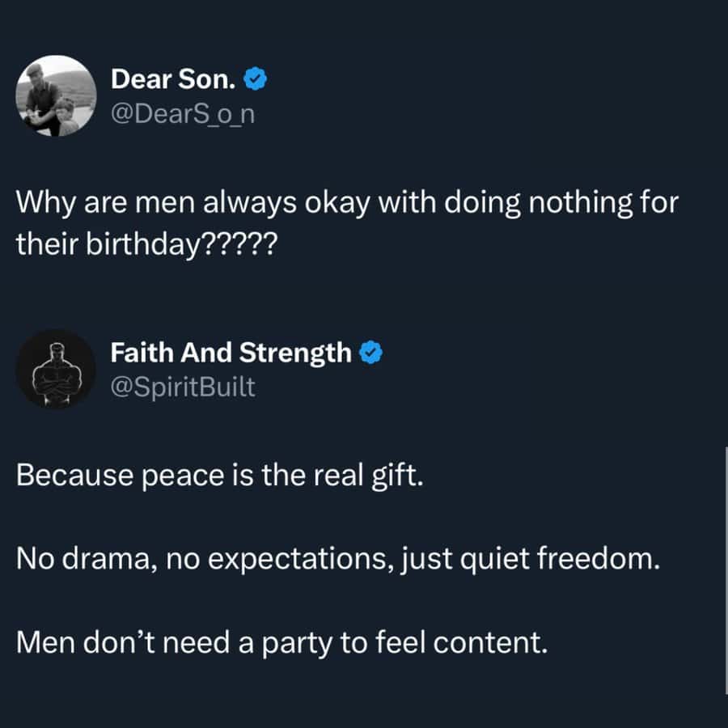This screenshot has width=728, height=728.
Task: Click the Faith And Strength display name
Action: coord(231,353)
